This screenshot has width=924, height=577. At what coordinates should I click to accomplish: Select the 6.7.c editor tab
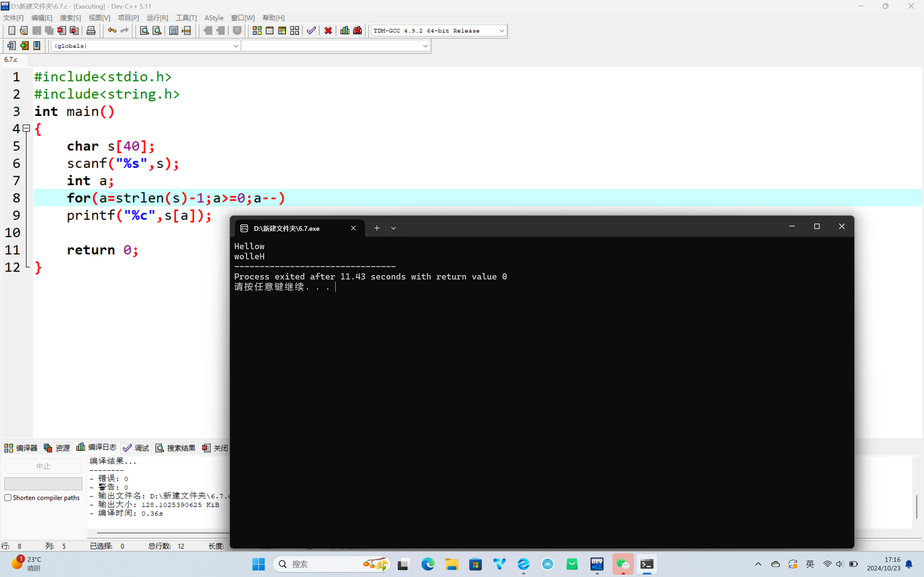(11, 60)
